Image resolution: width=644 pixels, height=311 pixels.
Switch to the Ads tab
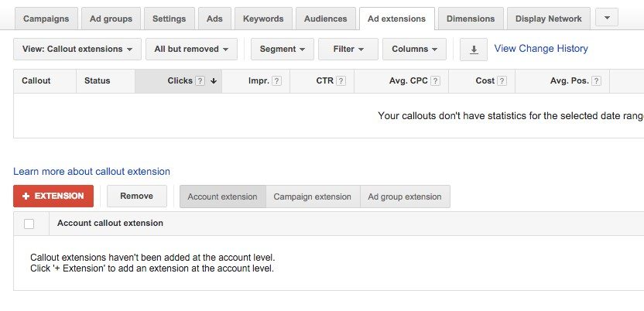click(x=214, y=19)
